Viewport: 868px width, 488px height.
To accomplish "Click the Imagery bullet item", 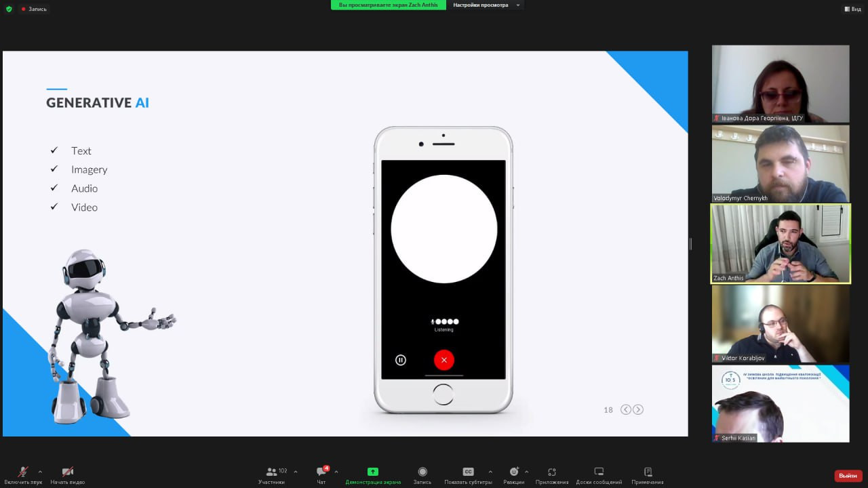I will (x=90, y=169).
